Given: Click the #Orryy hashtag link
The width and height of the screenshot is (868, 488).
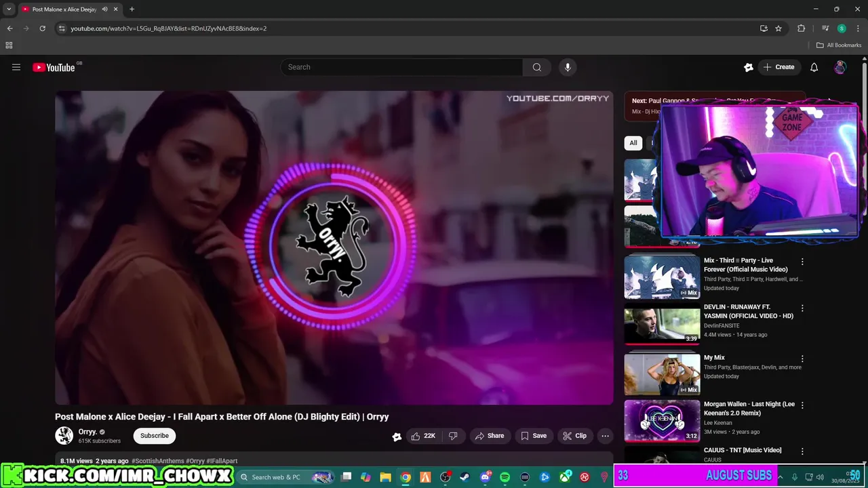Looking at the screenshot, I should tap(195, 461).
